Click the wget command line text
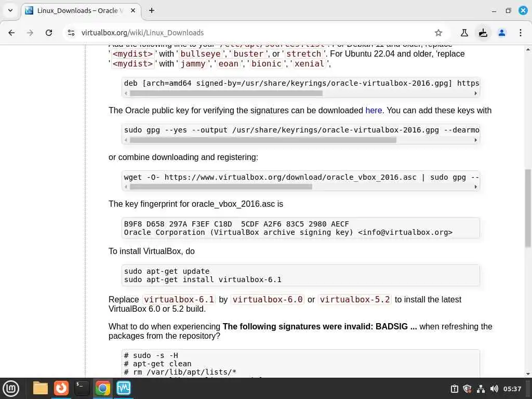 click(301, 177)
